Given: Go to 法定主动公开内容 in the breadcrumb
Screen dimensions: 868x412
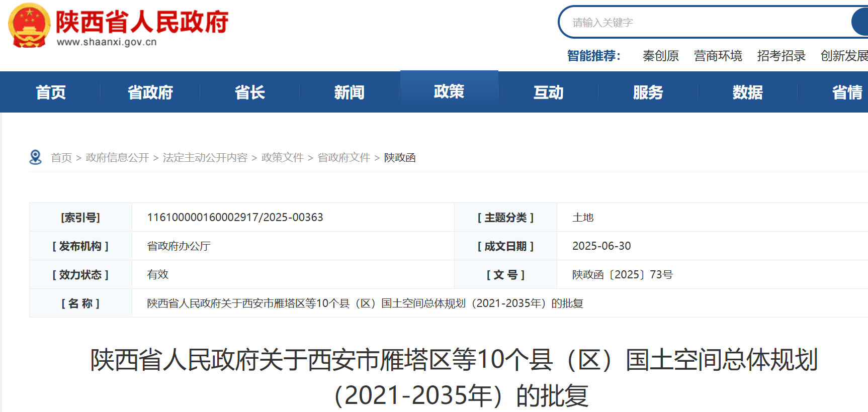Looking at the screenshot, I should point(205,158).
